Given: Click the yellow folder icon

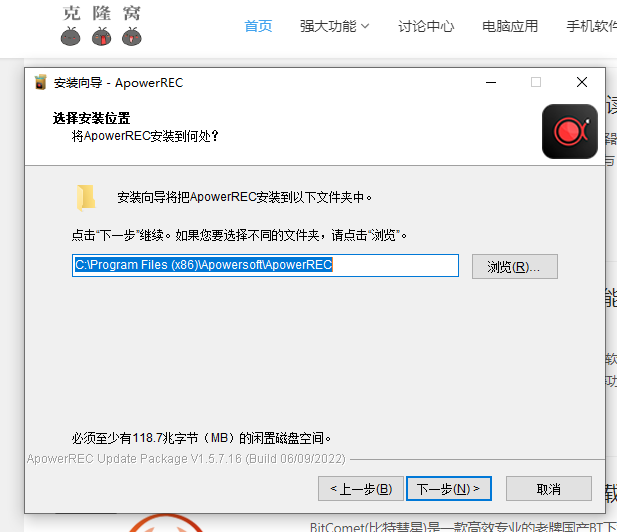Looking at the screenshot, I should 86,197.
